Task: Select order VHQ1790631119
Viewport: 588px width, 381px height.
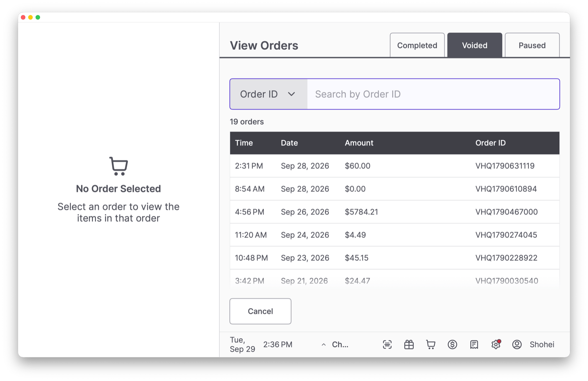Action: pos(395,166)
